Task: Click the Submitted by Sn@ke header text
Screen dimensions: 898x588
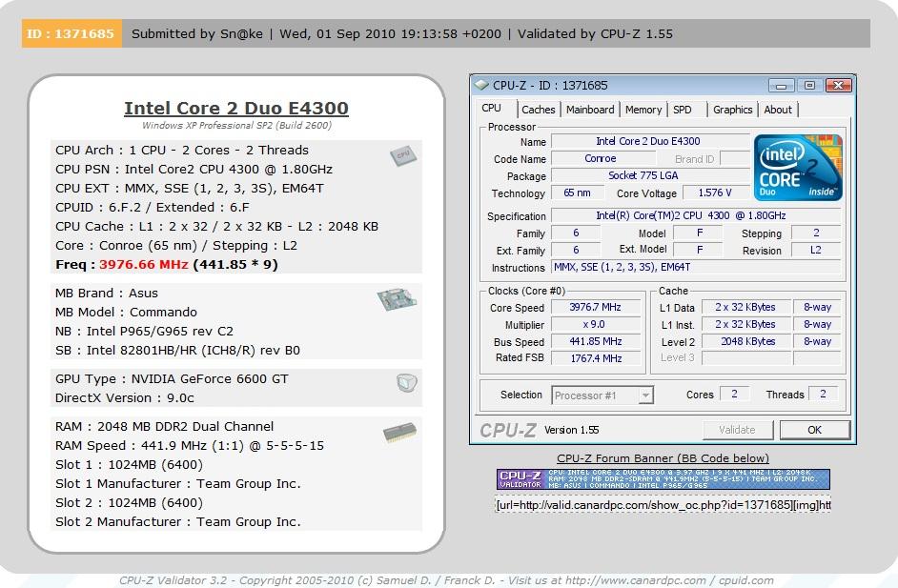Action: pos(197,33)
